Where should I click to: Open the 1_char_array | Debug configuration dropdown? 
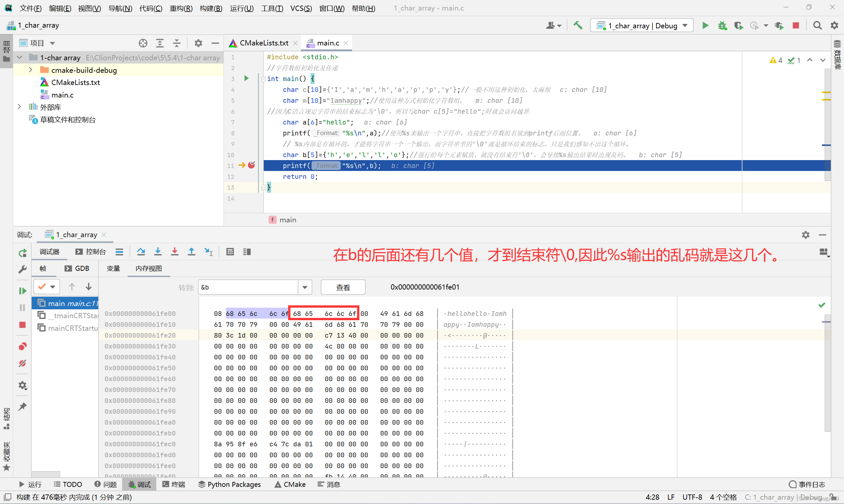[x=642, y=25]
